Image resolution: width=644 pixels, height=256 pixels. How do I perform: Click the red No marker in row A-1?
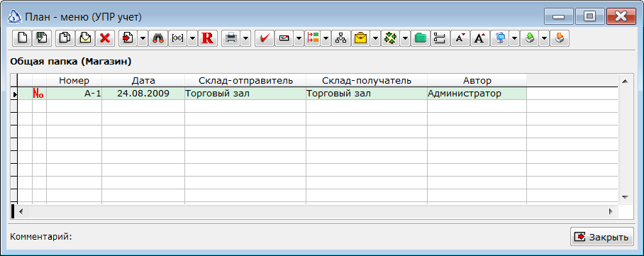(38, 94)
